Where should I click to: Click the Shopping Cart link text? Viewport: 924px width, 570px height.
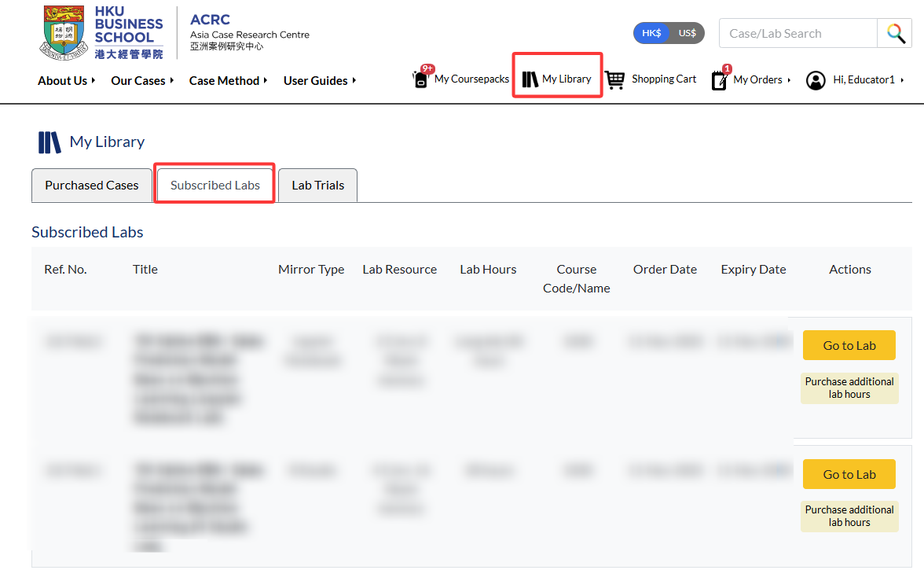(663, 79)
